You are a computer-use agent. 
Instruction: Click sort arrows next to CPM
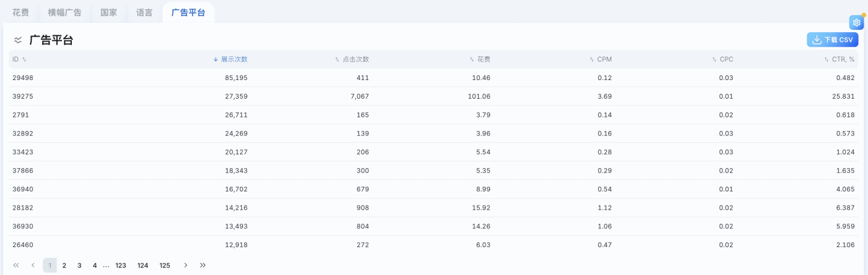tap(592, 60)
